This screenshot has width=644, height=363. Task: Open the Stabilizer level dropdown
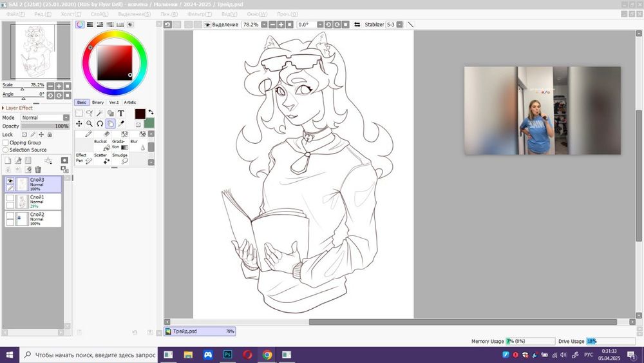tap(399, 25)
